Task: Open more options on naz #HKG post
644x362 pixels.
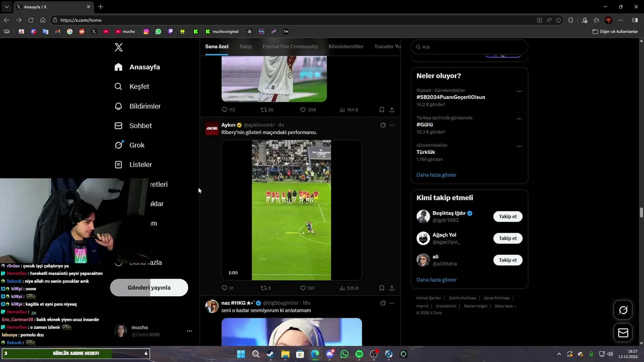Action: click(392, 303)
